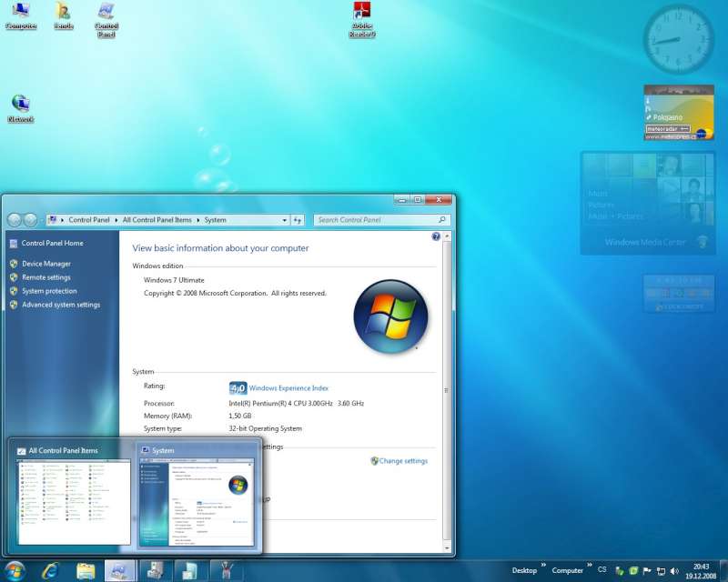Open Windows Explorer from the taskbar
The width and height of the screenshot is (728, 582).
click(86, 570)
